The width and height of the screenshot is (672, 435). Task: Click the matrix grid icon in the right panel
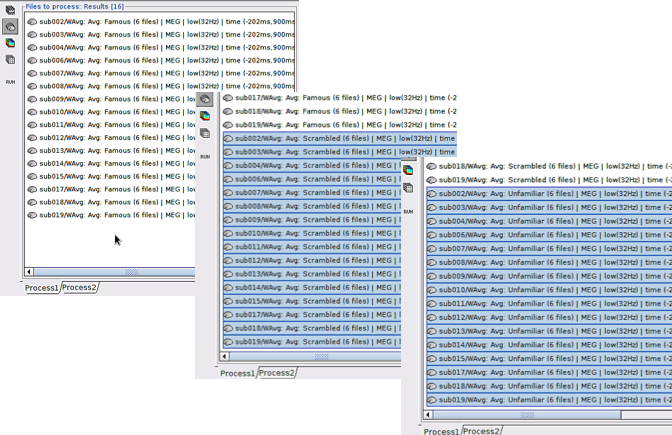click(408, 187)
